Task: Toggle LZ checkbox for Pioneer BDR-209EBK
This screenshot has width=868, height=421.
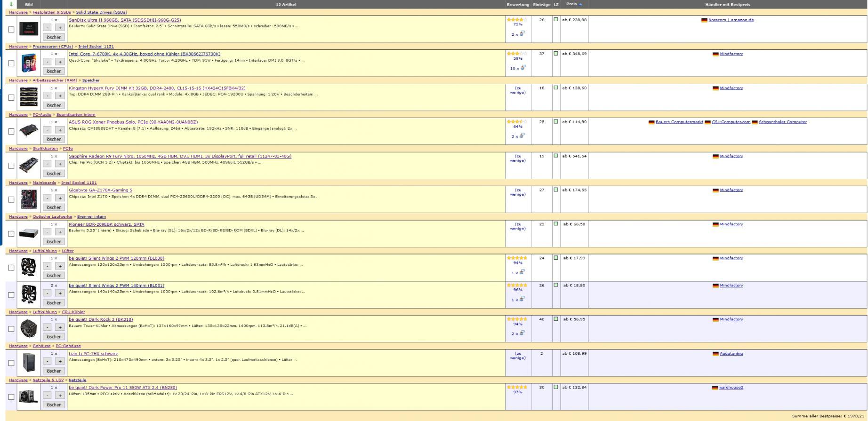Action: pos(556,224)
